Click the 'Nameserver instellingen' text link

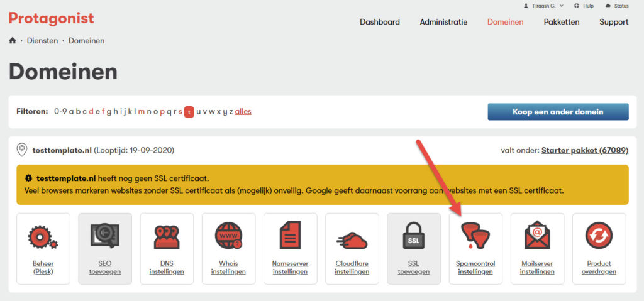point(290,267)
